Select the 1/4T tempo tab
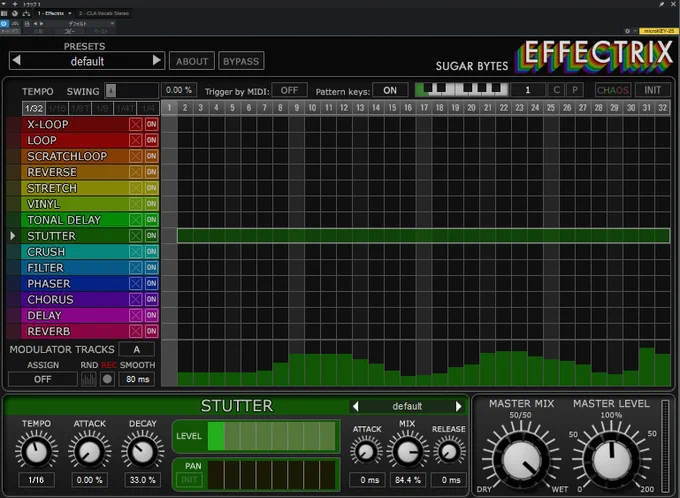 coord(125,108)
